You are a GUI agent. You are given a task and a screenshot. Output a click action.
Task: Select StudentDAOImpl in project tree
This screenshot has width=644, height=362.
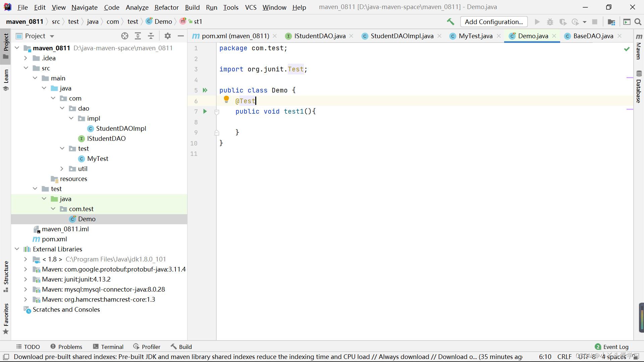(121, 128)
